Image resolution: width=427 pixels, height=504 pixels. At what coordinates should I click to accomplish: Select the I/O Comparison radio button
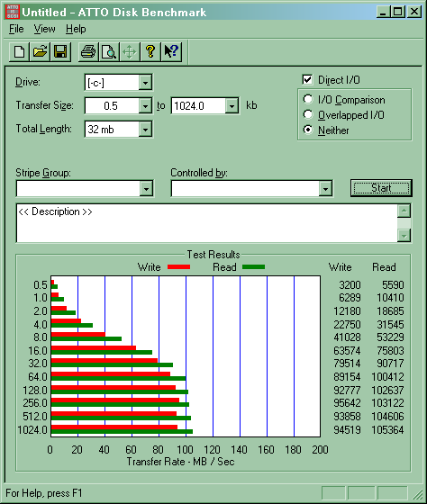[308, 99]
